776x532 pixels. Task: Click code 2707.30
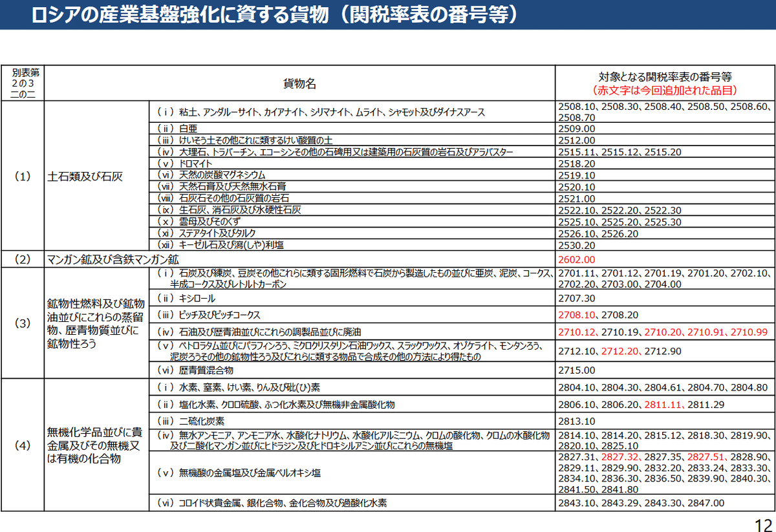pyautogui.click(x=576, y=299)
